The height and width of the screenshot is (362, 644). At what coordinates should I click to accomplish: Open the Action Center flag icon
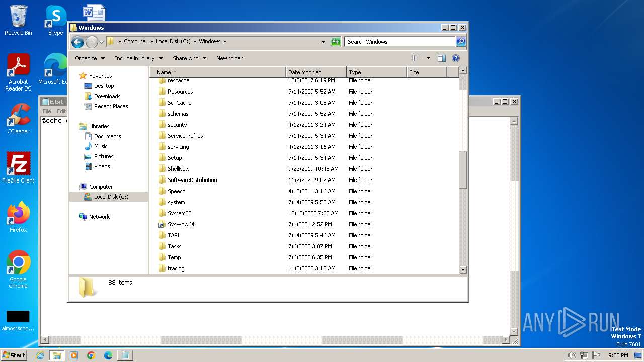[596, 355]
